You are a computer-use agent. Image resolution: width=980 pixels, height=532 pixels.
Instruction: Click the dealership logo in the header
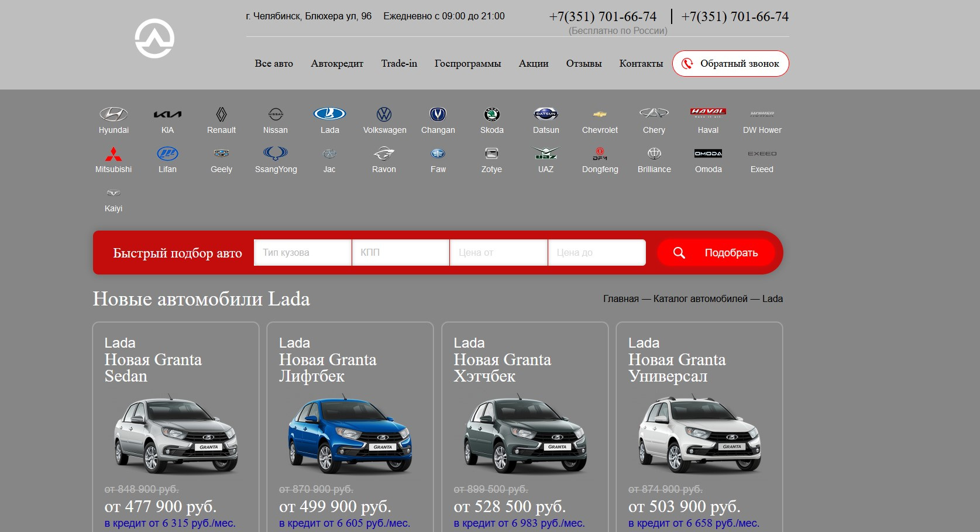[x=154, y=39]
